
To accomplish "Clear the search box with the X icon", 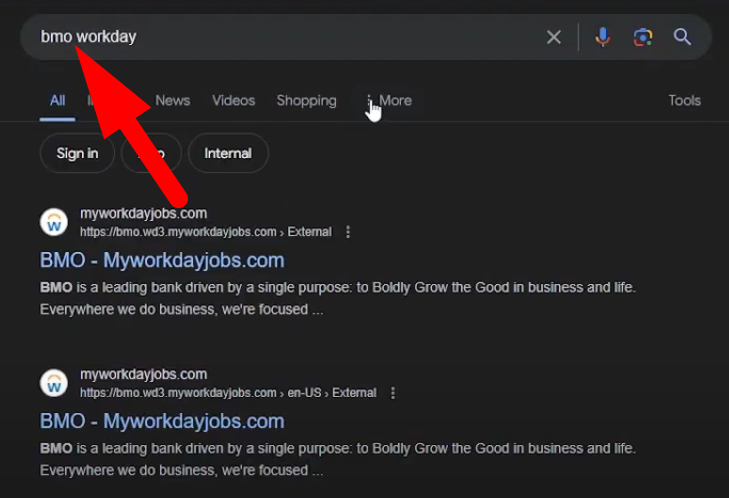I will pyautogui.click(x=553, y=37).
